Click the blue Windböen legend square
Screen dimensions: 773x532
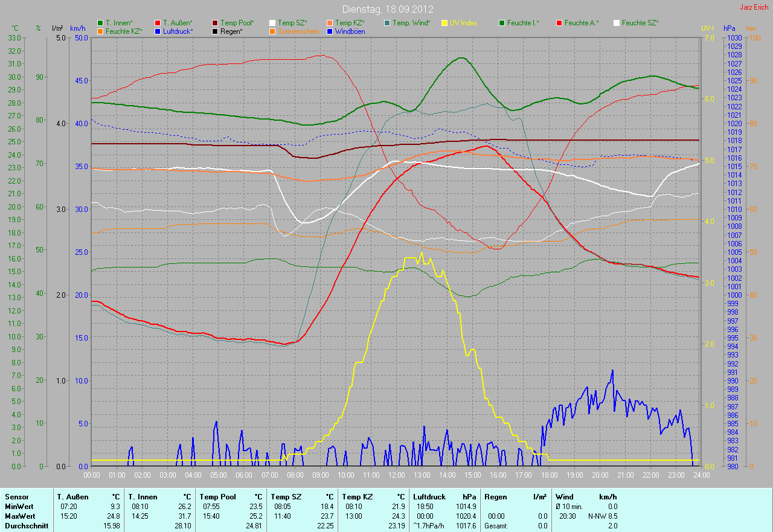(x=329, y=31)
